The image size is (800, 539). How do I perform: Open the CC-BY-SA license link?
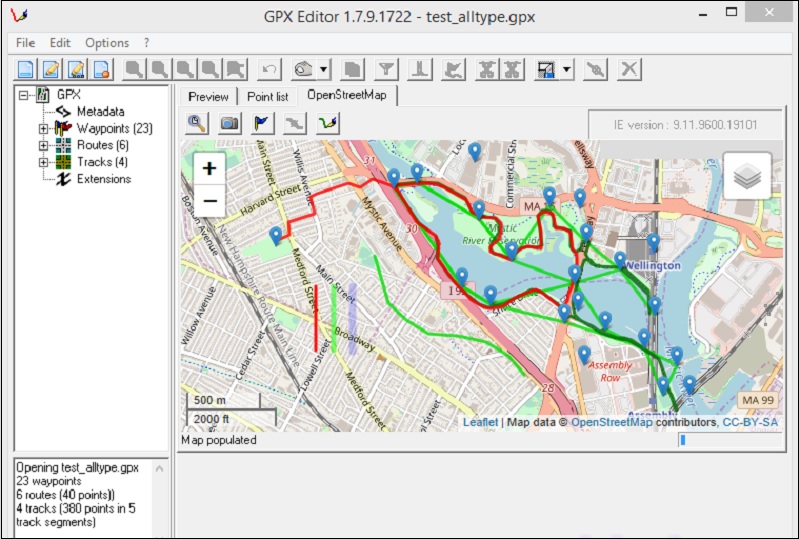click(750, 422)
